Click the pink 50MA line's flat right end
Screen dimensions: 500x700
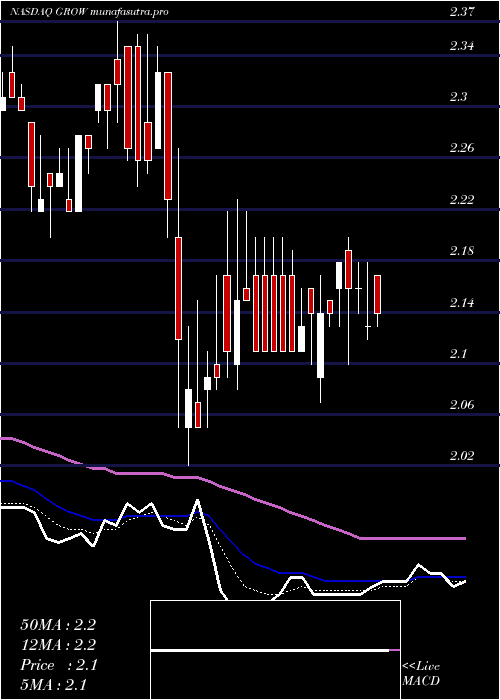(x=413, y=539)
